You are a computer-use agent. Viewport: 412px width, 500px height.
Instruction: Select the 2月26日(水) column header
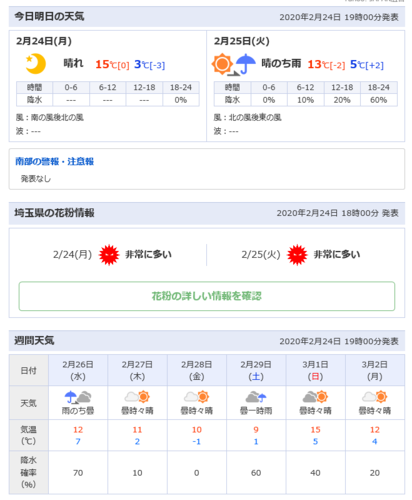[x=78, y=370]
